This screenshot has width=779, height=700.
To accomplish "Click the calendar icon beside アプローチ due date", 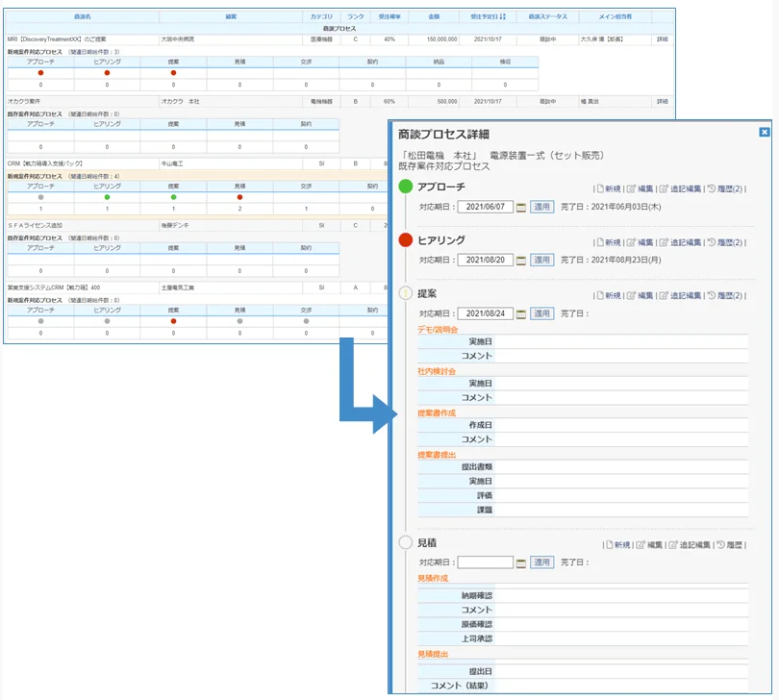I will pyautogui.click(x=521, y=207).
